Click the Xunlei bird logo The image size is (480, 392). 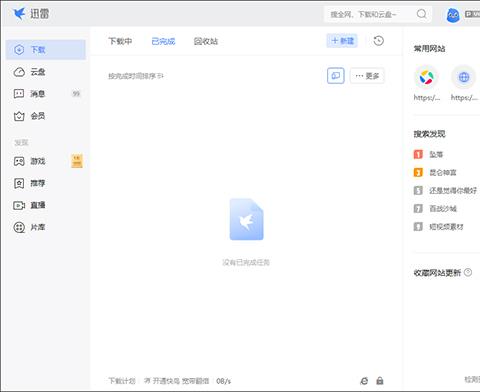pos(19,13)
